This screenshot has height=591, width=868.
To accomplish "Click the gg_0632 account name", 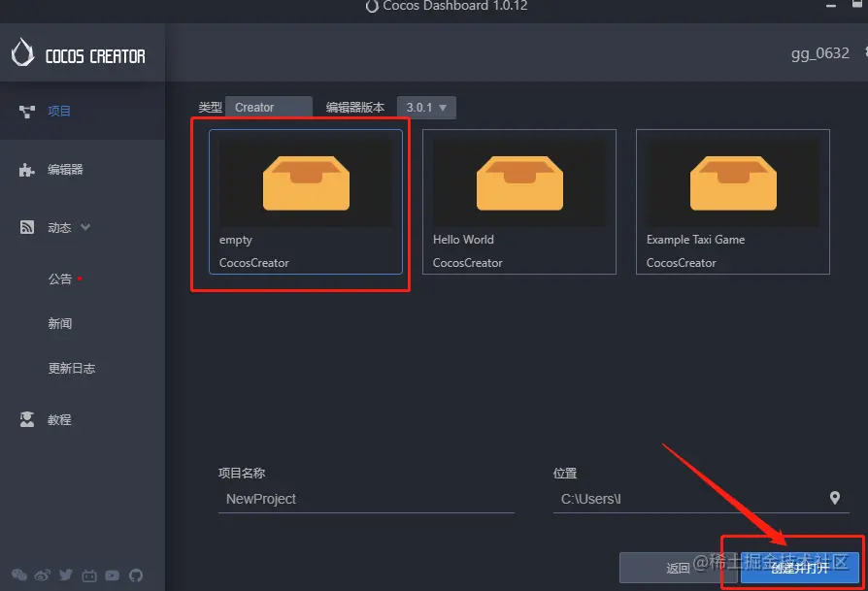I will [819, 53].
